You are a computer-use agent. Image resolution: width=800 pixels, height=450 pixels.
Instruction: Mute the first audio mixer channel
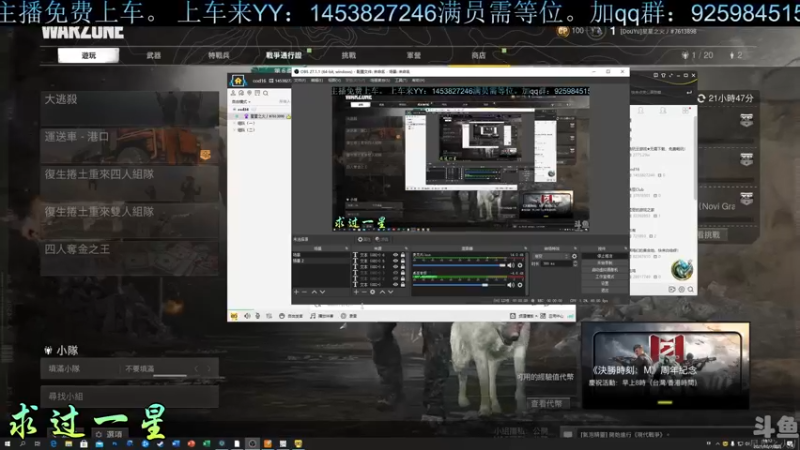(511, 265)
